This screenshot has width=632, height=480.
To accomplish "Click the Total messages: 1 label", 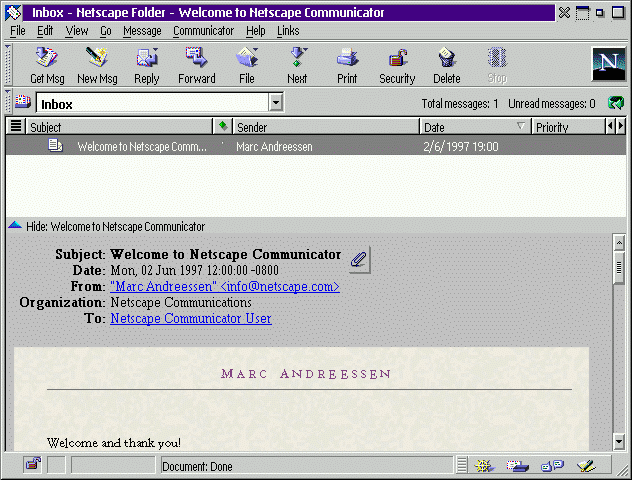I will pos(459,104).
